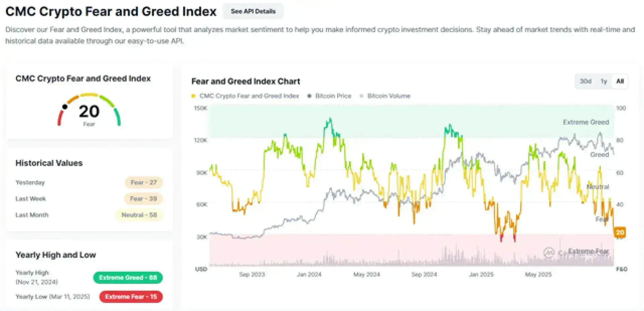
Task: Click the Sep 2024 label on the chart axis
Action: pos(424,274)
